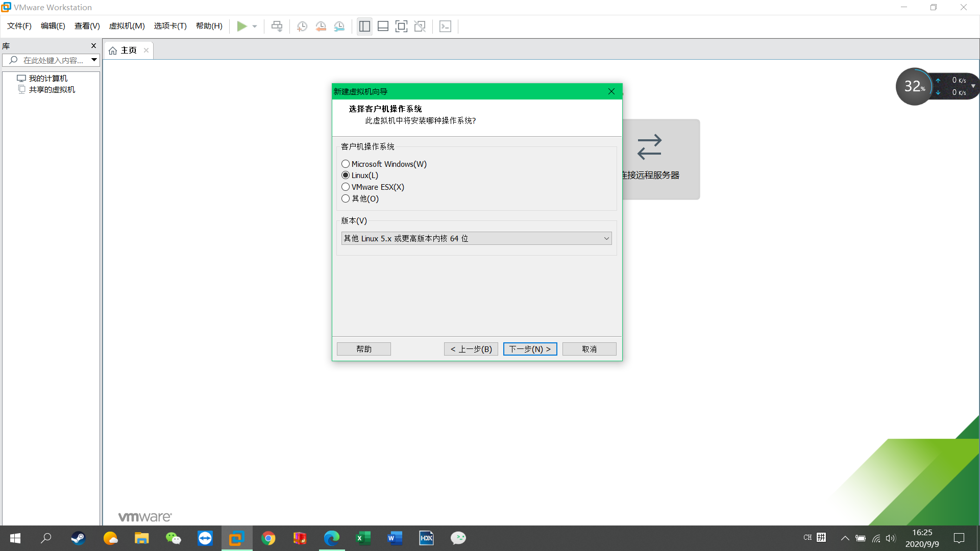Expand the 版本(V) Linux version dropdown
Viewport: 980px width, 551px height.
coord(476,238)
